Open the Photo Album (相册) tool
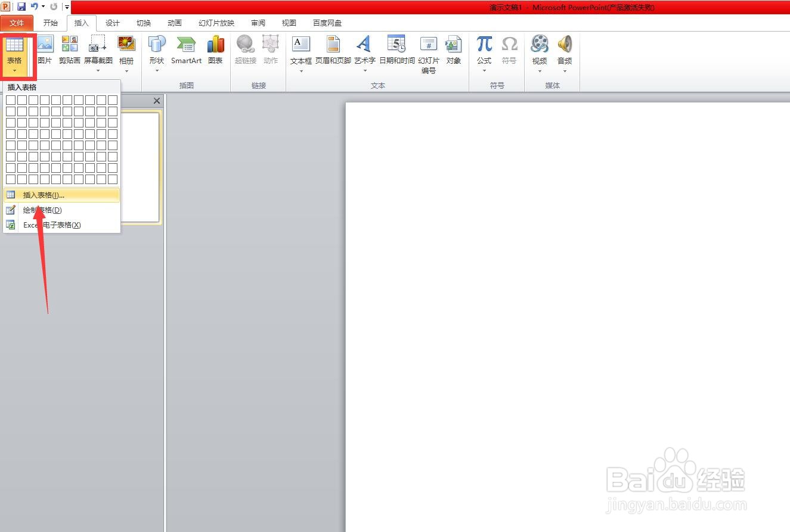The width and height of the screenshot is (790, 532). (126, 54)
